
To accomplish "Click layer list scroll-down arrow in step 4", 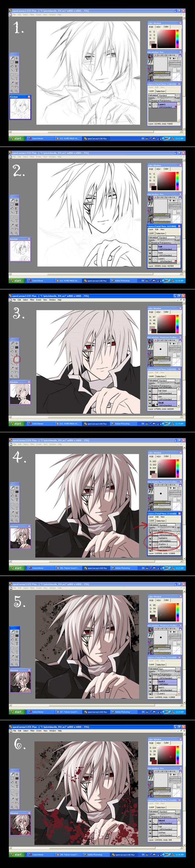I will point(179,550).
